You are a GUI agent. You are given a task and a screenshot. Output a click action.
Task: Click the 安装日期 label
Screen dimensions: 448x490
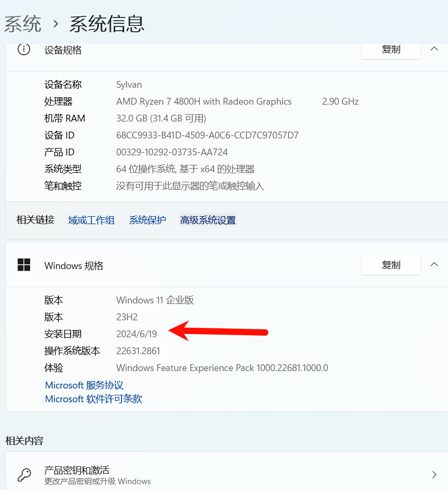point(63,334)
